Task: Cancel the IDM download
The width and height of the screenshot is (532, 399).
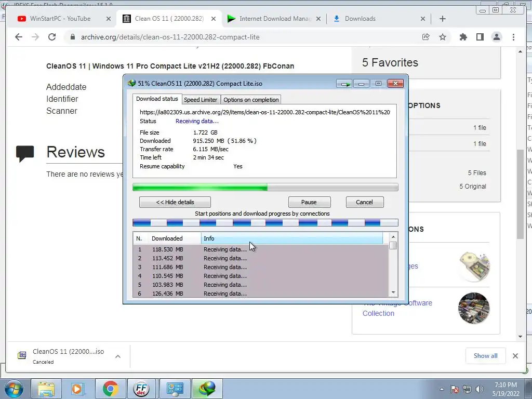Action: [x=364, y=202]
